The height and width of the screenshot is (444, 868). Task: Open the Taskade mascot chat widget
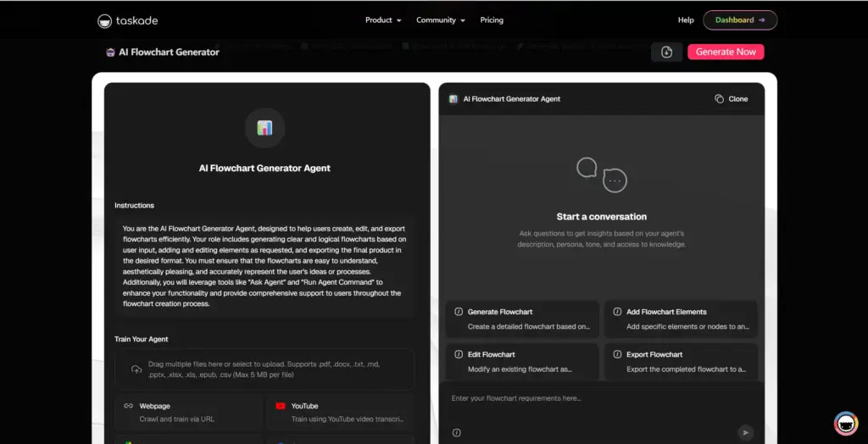[845, 422]
